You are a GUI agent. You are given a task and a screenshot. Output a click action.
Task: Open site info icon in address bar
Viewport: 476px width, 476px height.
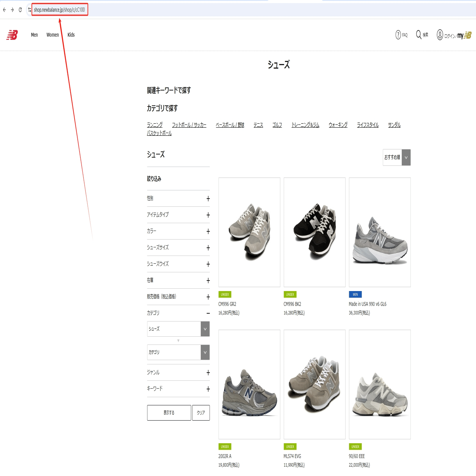pyautogui.click(x=29, y=10)
